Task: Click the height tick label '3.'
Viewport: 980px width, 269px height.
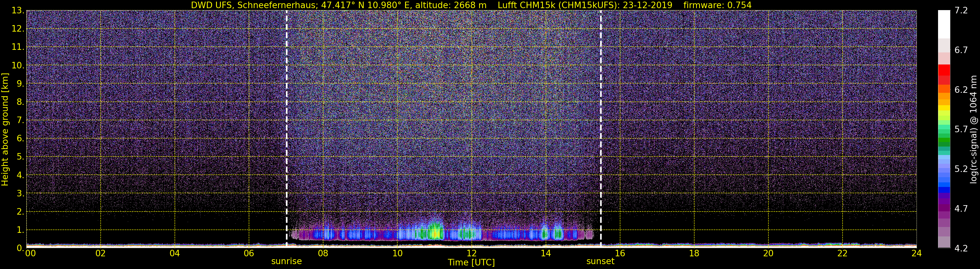Action: (x=20, y=193)
